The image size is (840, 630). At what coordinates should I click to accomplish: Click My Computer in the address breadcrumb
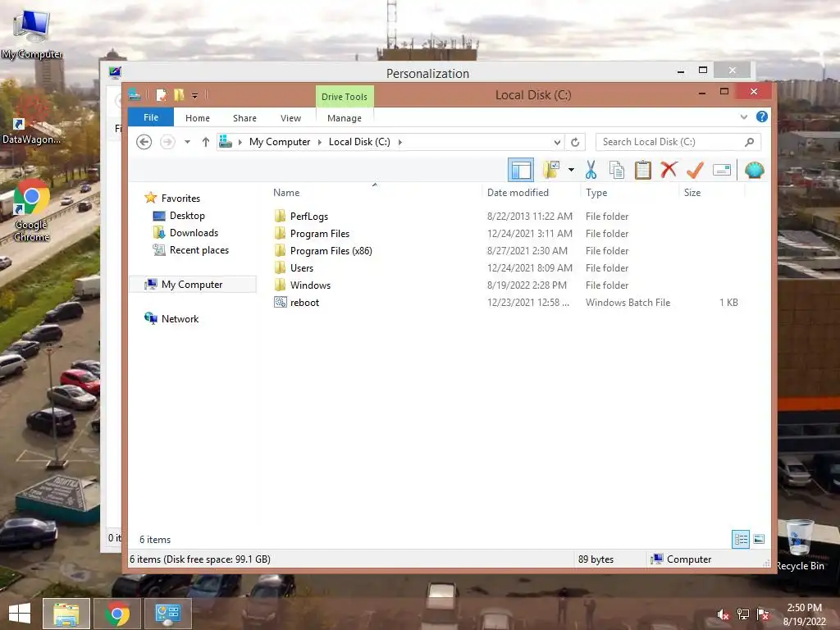tap(280, 142)
